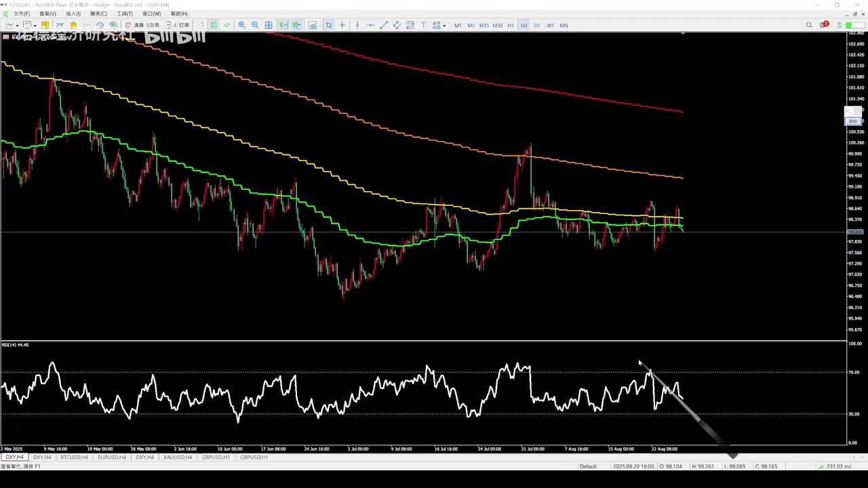This screenshot has width=868, height=488.
Task: Switch to the EURUSD,H4 chart tab
Action: tap(111, 457)
